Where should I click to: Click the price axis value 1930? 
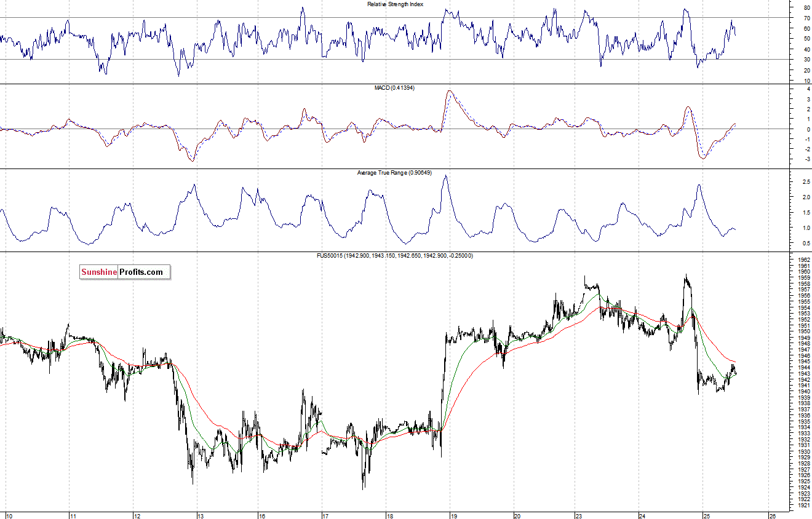coord(803,451)
